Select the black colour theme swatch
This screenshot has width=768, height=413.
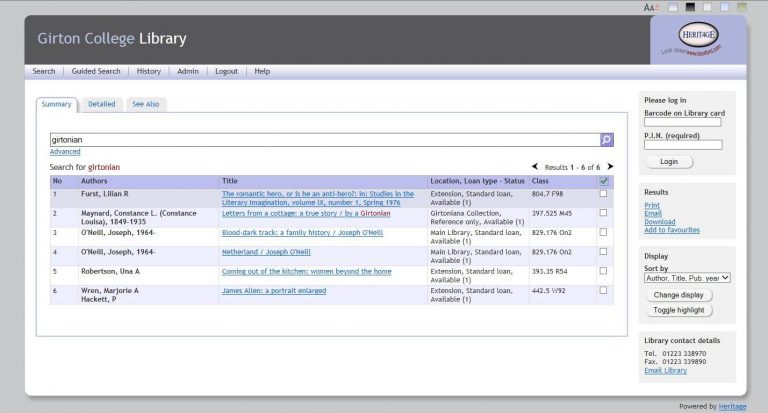pyautogui.click(x=690, y=7)
